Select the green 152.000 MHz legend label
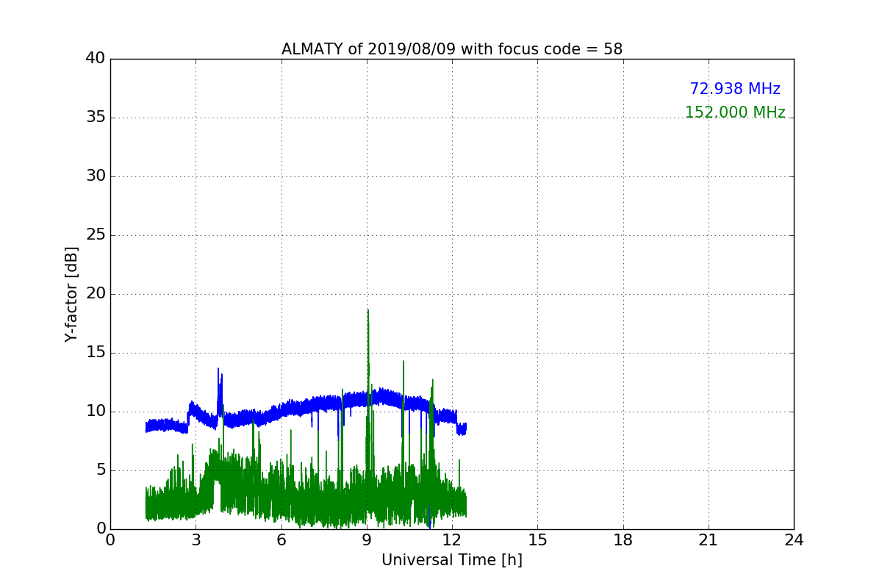This screenshot has width=882, height=588. click(x=735, y=112)
